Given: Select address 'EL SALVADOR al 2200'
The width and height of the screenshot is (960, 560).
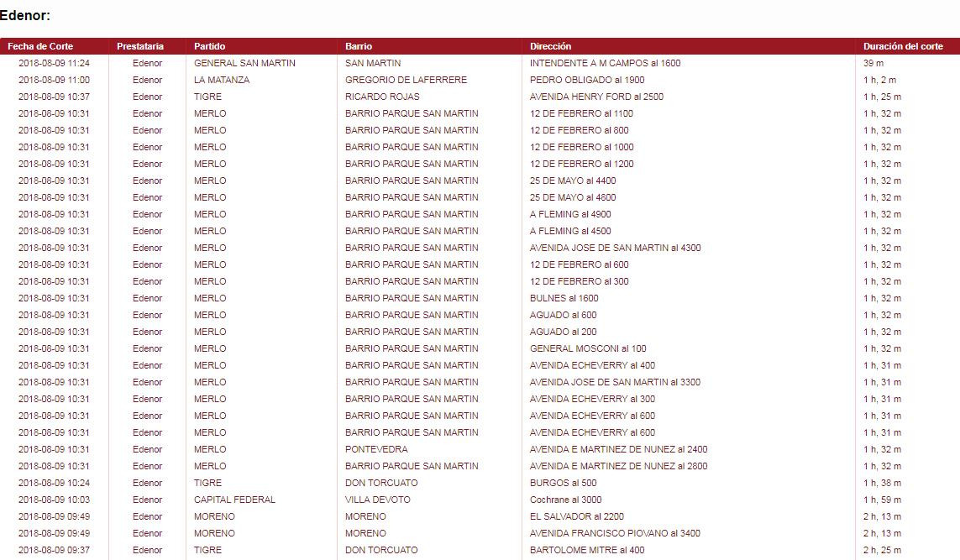Looking at the screenshot, I should click(577, 516).
